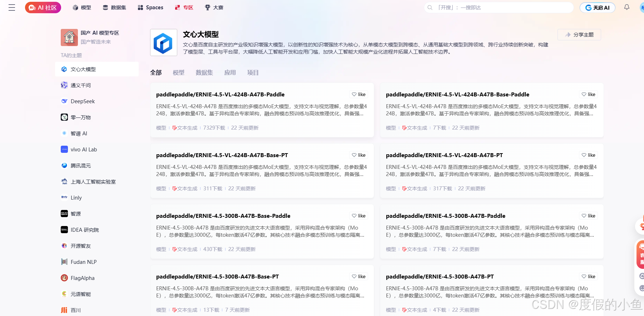This screenshot has height=316, width=644.
Task: Click 13下载 download count text
Action: (x=211, y=310)
